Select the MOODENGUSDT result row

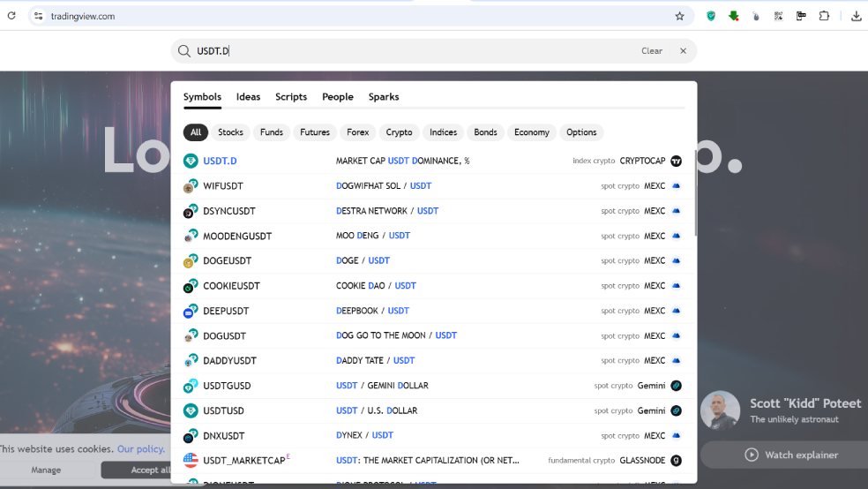[433, 236]
